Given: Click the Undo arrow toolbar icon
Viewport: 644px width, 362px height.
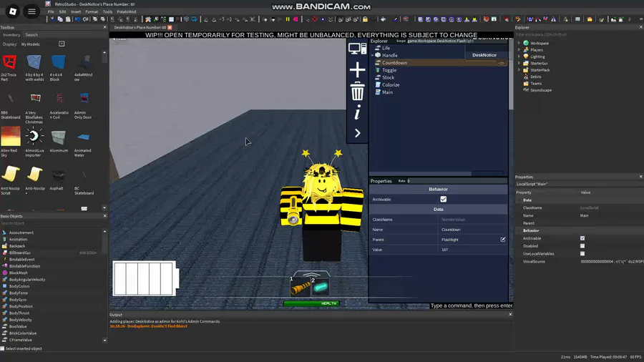Looking at the screenshot, I should tap(77, 19).
